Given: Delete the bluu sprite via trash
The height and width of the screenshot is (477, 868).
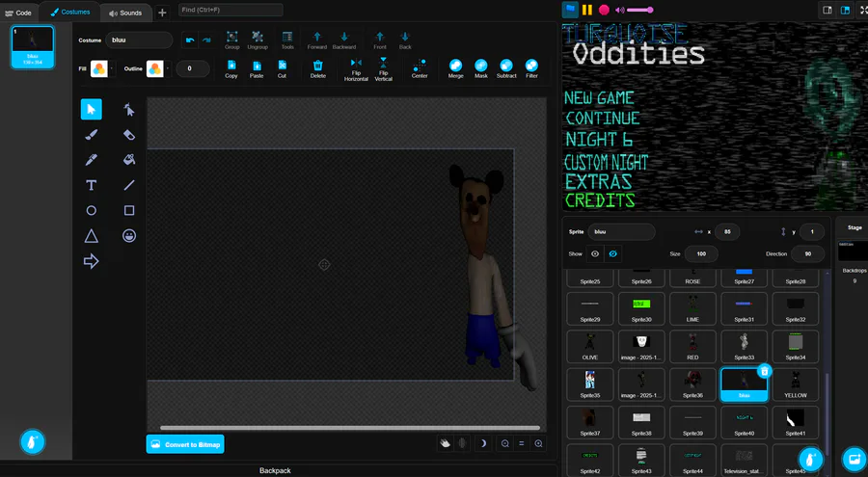Looking at the screenshot, I should pyautogui.click(x=764, y=371).
